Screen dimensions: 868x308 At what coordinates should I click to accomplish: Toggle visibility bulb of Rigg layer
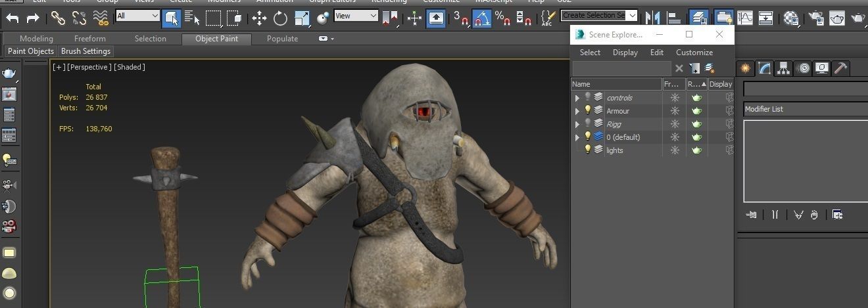pyautogui.click(x=588, y=123)
